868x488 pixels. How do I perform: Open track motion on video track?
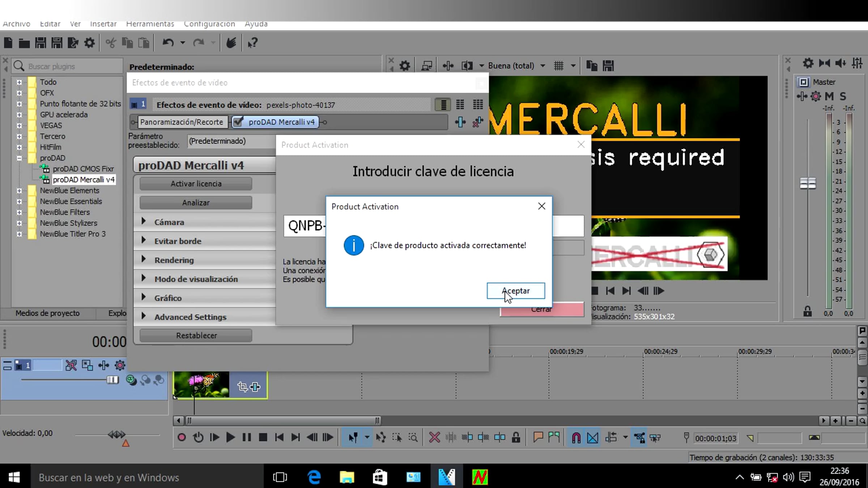(87, 365)
